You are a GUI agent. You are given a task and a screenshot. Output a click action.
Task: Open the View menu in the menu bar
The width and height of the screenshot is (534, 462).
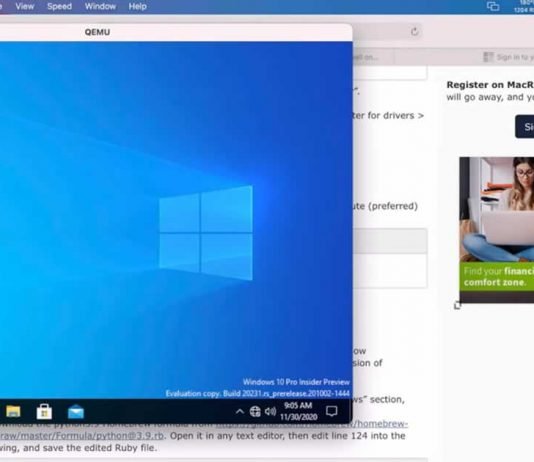(x=25, y=6)
